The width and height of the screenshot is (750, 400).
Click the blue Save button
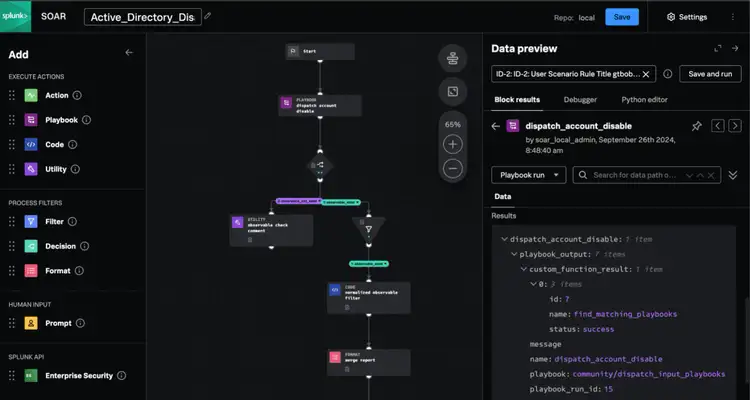(622, 17)
